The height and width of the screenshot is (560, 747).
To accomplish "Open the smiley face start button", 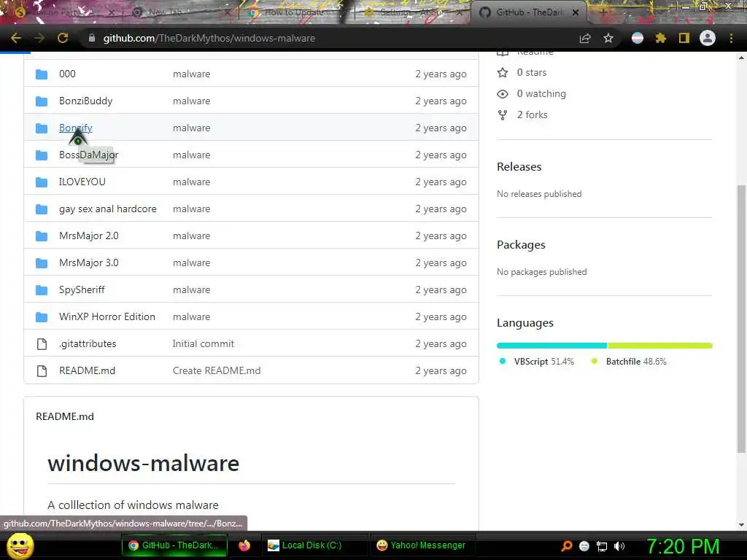I will [20, 545].
